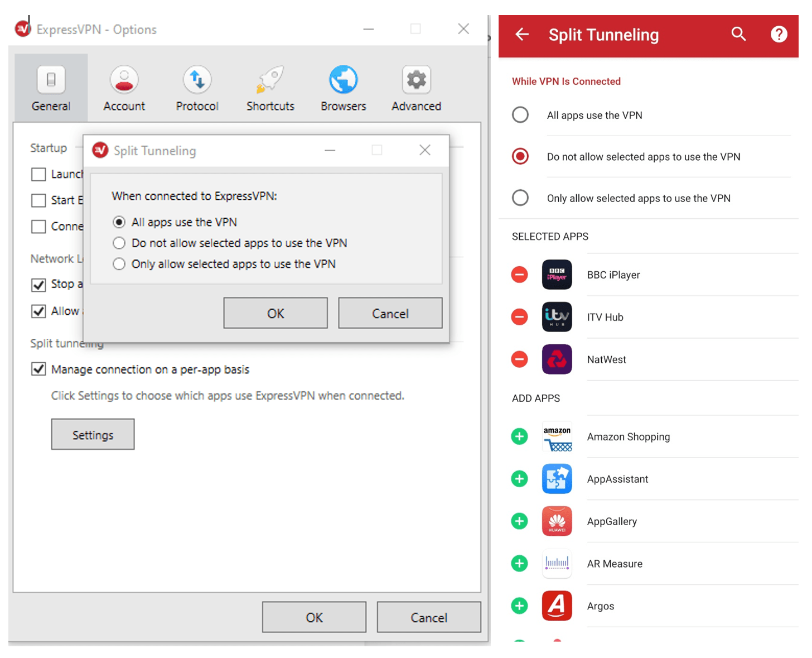Viewport: 812px width, 658px height.
Task: Click ExpressVPN logo in Split Tunneling dialog
Action: [100, 150]
